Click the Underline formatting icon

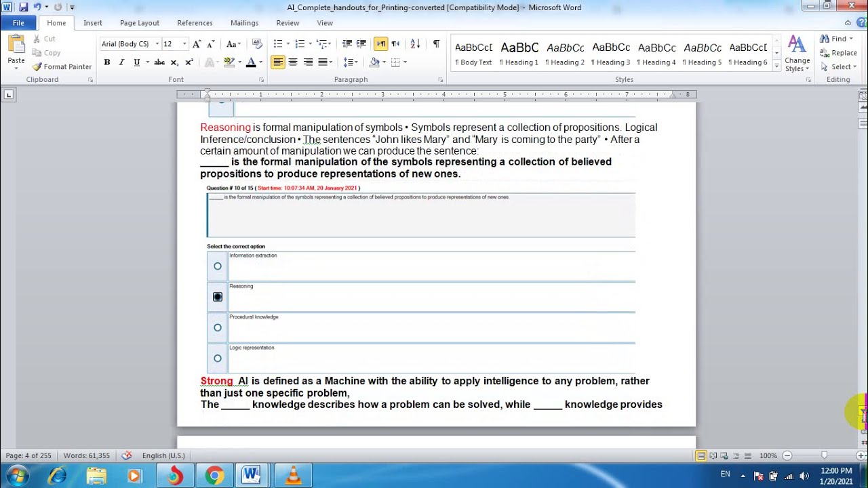pyautogui.click(x=137, y=62)
